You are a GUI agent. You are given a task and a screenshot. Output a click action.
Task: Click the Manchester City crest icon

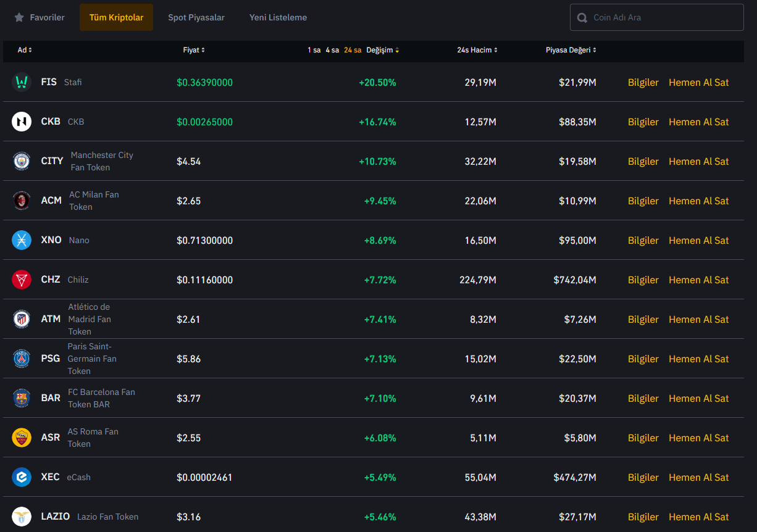[22, 161]
